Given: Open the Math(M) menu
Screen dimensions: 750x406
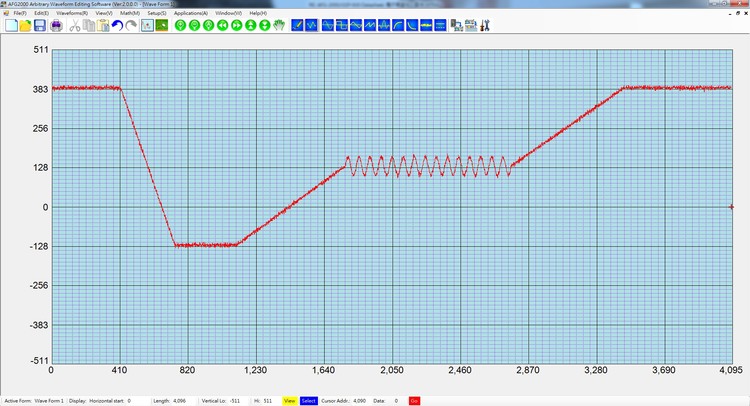Looking at the screenshot, I should pos(130,13).
